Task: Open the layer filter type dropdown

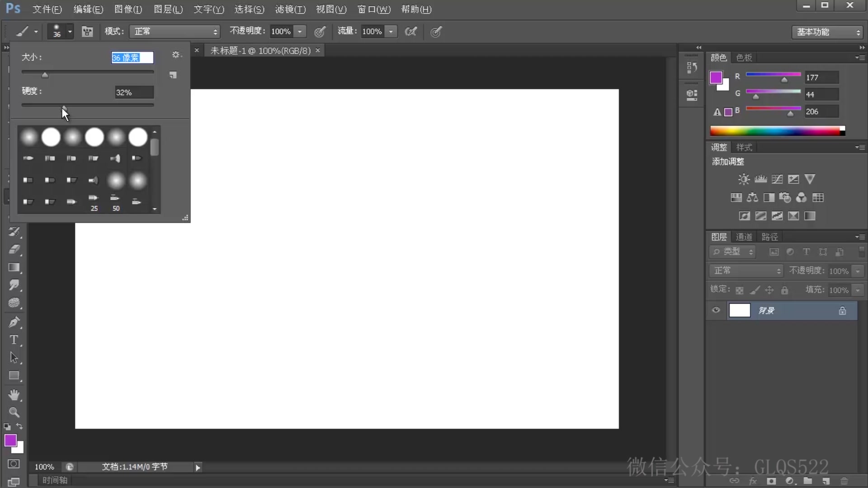Action: [x=733, y=252]
